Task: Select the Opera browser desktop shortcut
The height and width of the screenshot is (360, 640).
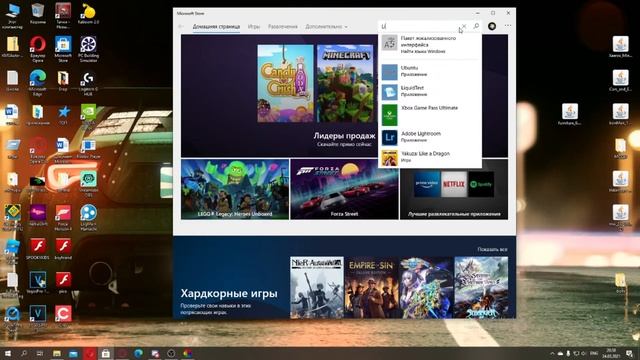Action: (x=38, y=49)
